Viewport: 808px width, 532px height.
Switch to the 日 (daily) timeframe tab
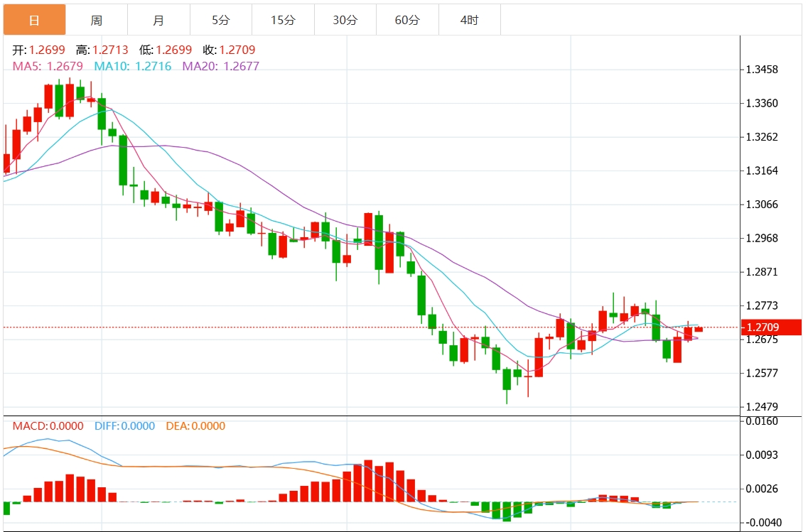34,19
